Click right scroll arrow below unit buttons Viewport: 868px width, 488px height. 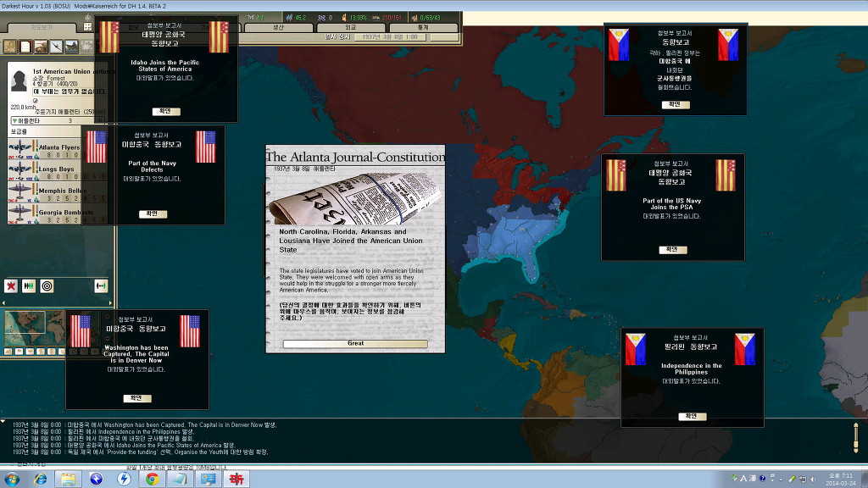(110, 302)
